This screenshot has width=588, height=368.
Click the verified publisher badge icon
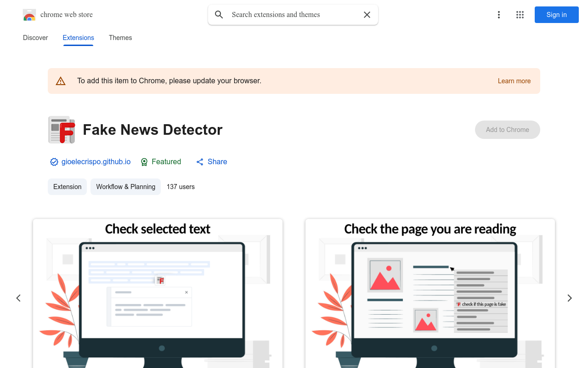[x=54, y=162]
